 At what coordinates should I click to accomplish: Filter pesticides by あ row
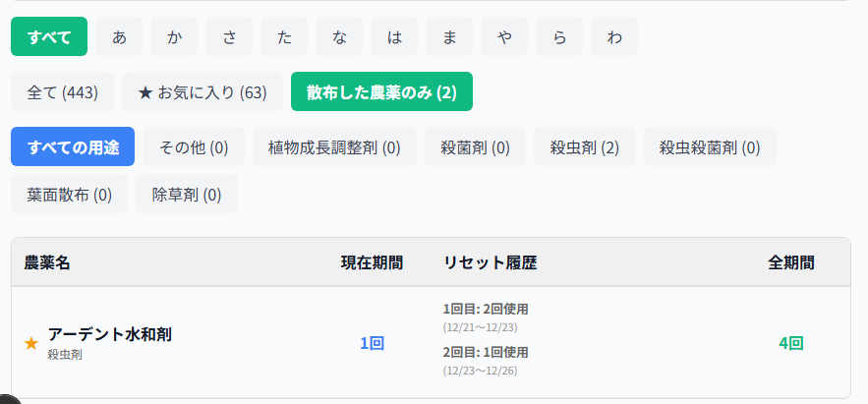120,37
